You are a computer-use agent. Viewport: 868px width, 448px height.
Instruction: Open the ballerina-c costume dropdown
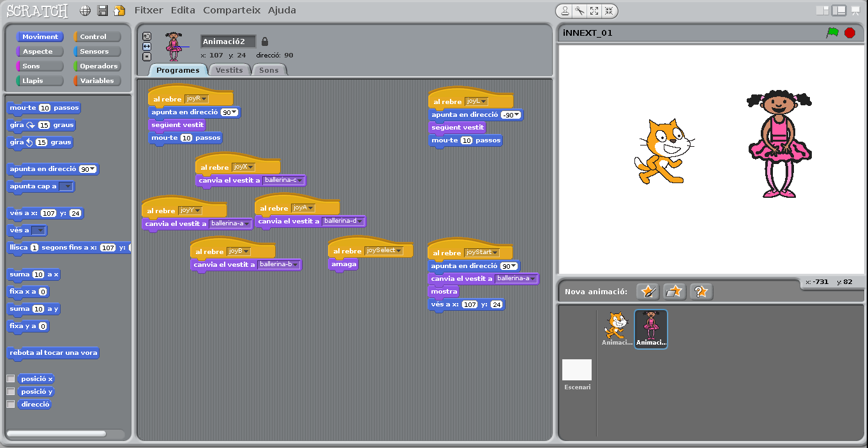[283, 181]
